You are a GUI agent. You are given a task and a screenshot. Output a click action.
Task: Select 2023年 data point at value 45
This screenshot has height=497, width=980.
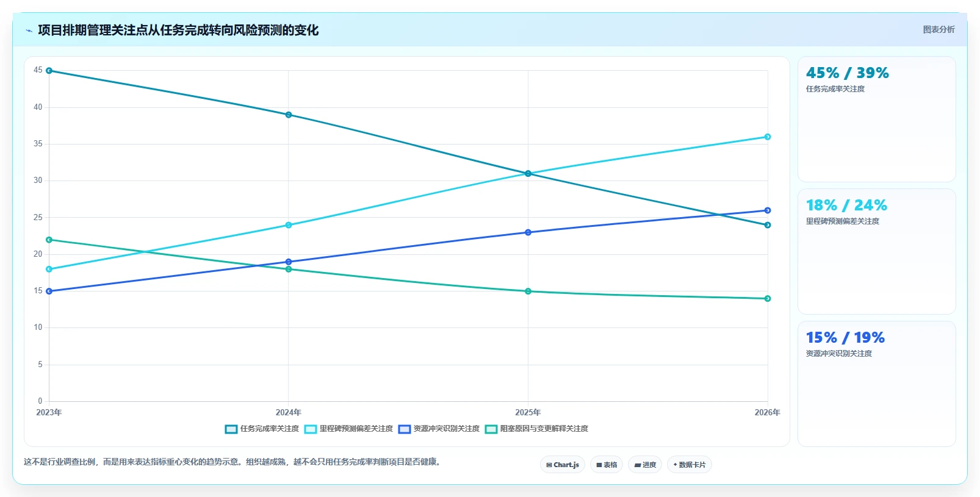(49, 71)
